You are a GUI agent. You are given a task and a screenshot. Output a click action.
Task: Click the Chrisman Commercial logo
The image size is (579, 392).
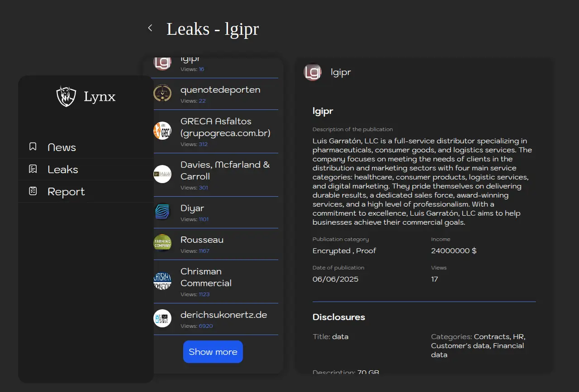[162, 281]
